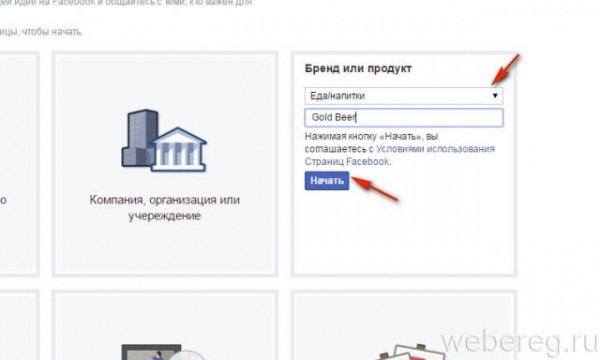Open the Еда/напитки category dropdown

[404, 96]
